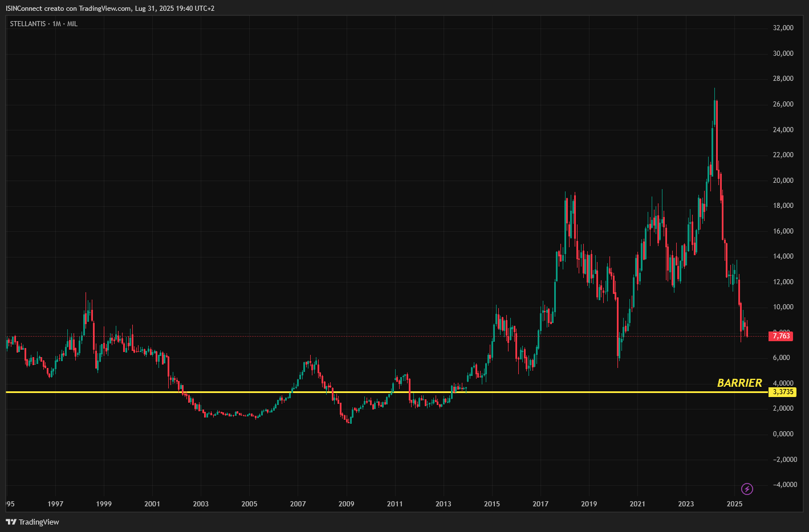
Task: Click the 1999 time axis label
Action: point(104,504)
